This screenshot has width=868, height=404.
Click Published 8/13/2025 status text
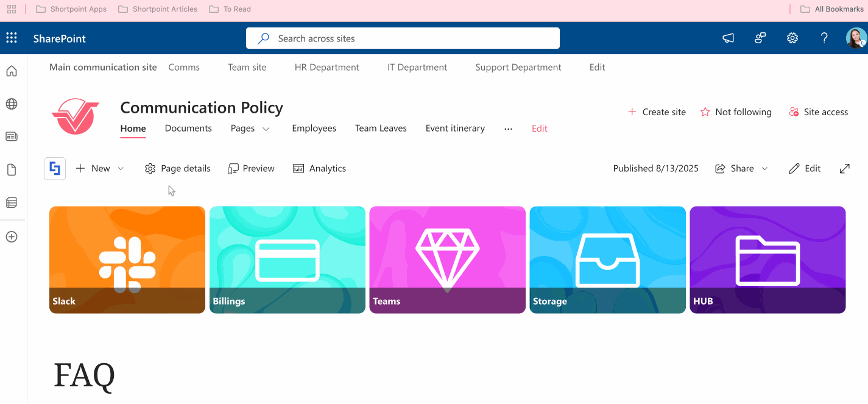pos(656,169)
